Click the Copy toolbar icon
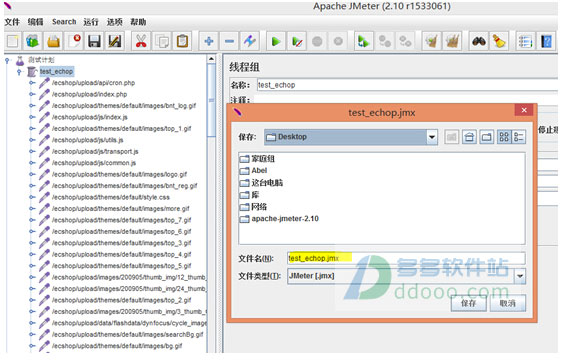 (x=162, y=42)
